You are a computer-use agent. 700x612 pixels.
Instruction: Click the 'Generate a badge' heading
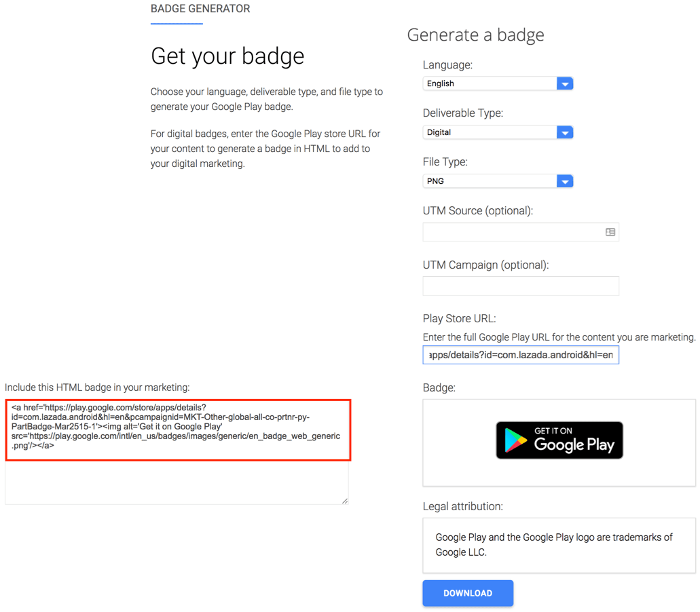pos(475,35)
